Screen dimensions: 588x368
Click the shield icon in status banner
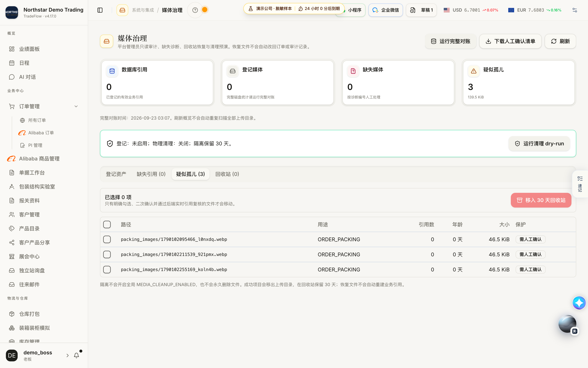[110, 144]
